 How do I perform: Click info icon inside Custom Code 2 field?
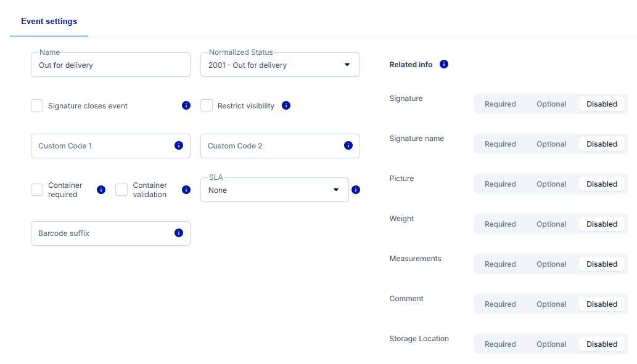348,145
